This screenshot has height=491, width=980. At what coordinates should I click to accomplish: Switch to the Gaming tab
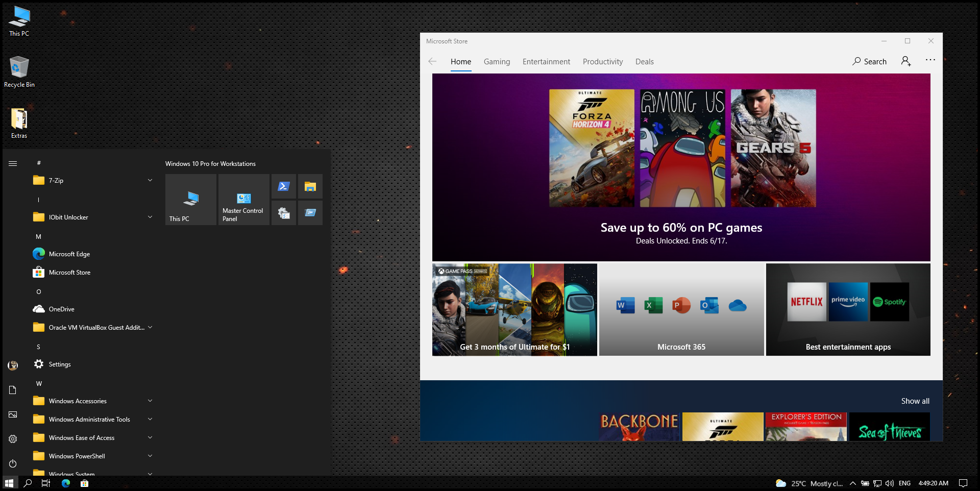497,61
